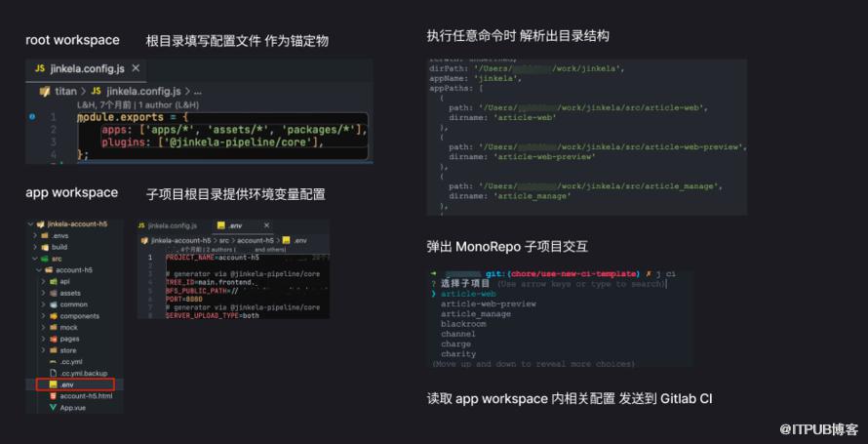Collapse the jinkela-account-h5 root folder
Screen dimensions: 868x444
click(x=31, y=224)
